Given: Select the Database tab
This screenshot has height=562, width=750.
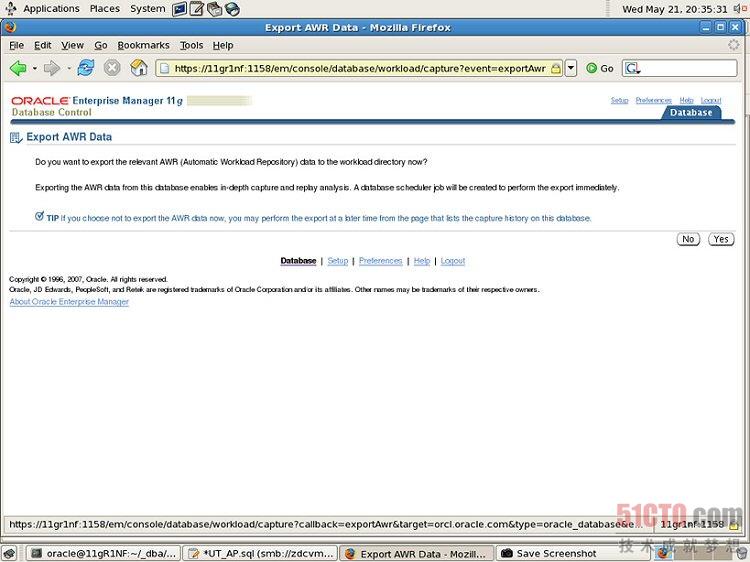Looking at the screenshot, I should click(x=691, y=113).
